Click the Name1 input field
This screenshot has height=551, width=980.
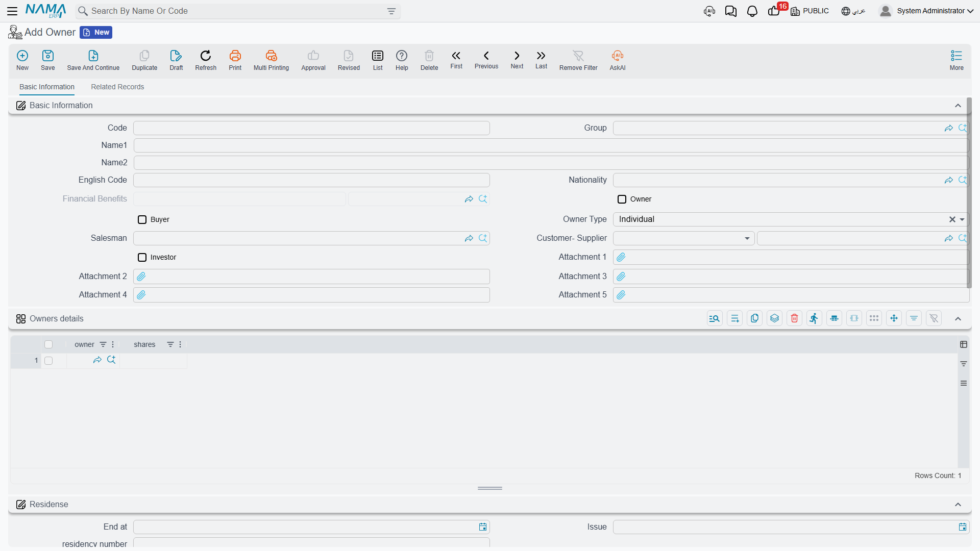(x=551, y=145)
